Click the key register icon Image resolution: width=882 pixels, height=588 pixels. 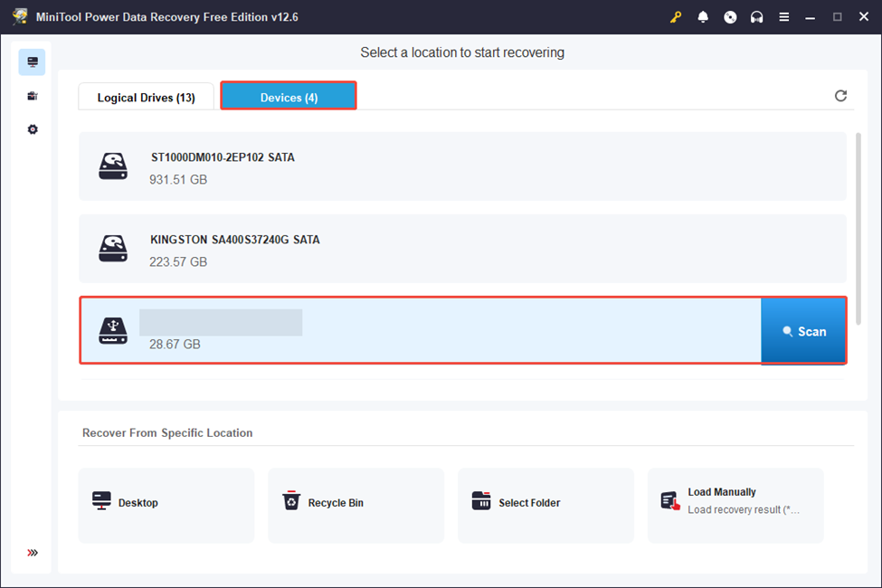click(x=676, y=17)
